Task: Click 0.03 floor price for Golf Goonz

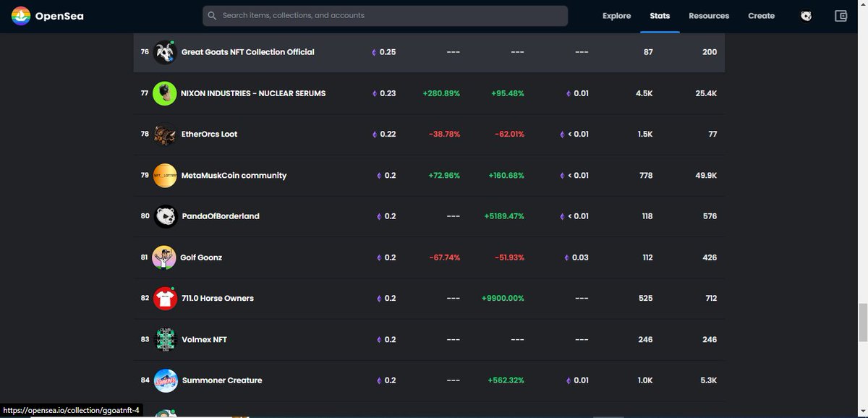Action: coord(581,257)
